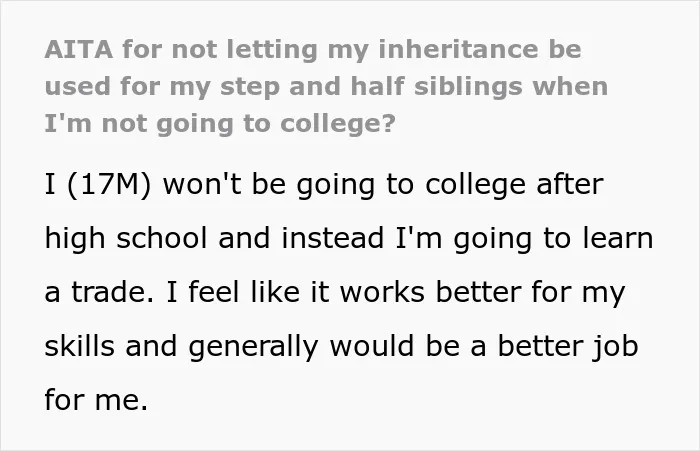Screen dimensions: 700x451
Task: Click "high school" in the body text
Action: [126, 238]
